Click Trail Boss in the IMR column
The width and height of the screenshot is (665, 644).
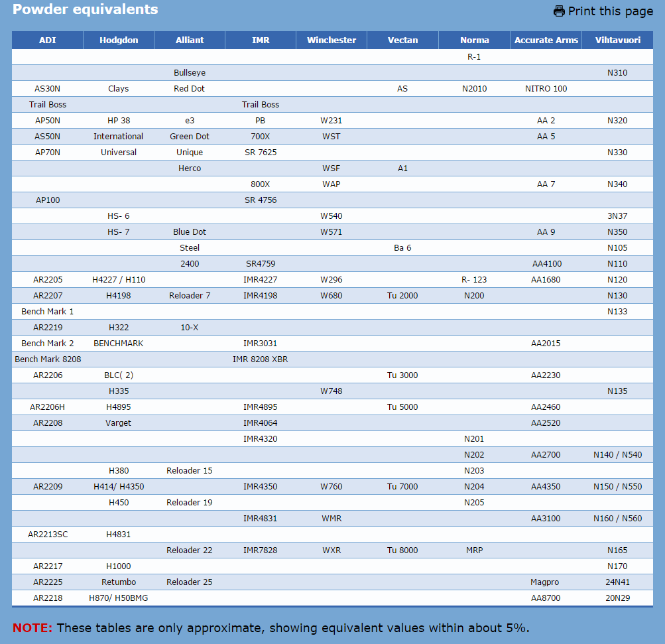tap(261, 105)
